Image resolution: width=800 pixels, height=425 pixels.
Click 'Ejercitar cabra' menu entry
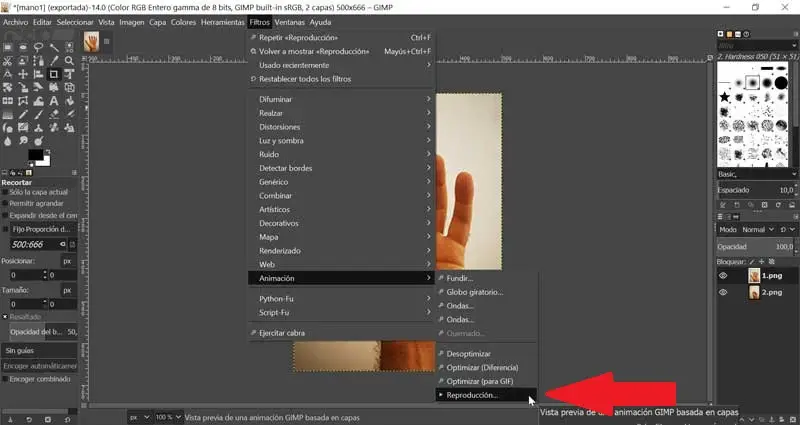click(341, 333)
